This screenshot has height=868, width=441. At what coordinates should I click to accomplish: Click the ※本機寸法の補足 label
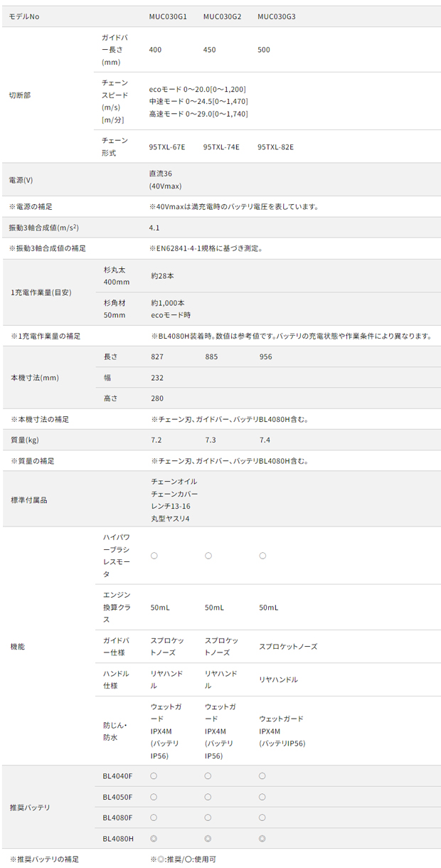tap(41, 419)
